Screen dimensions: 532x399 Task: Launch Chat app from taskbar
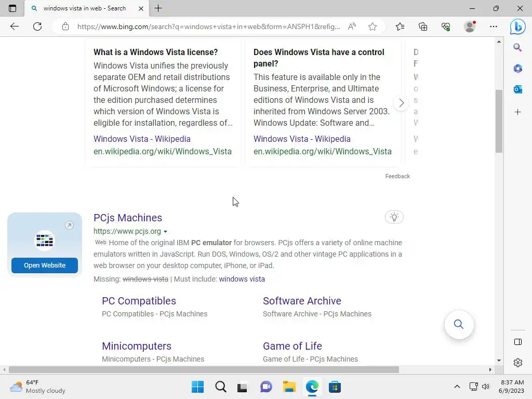(x=266, y=387)
